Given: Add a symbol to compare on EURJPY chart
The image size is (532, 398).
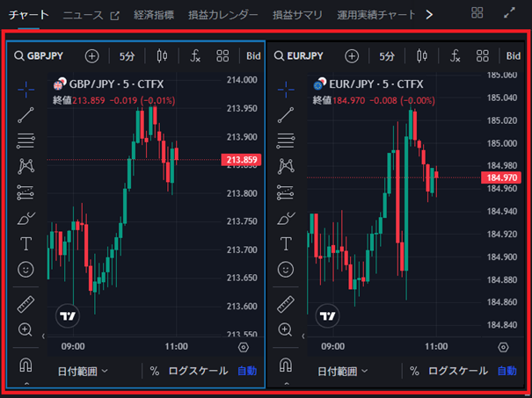Looking at the screenshot, I should tap(352, 56).
